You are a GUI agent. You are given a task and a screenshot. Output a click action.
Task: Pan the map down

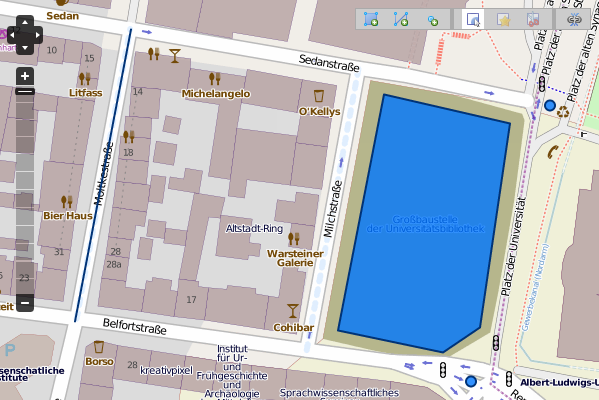pos(25,48)
